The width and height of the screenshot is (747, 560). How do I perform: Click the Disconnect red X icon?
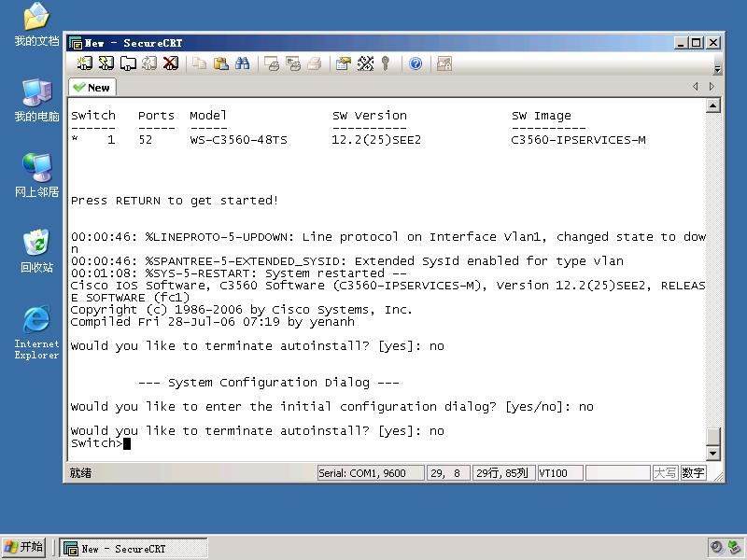pyautogui.click(x=171, y=63)
